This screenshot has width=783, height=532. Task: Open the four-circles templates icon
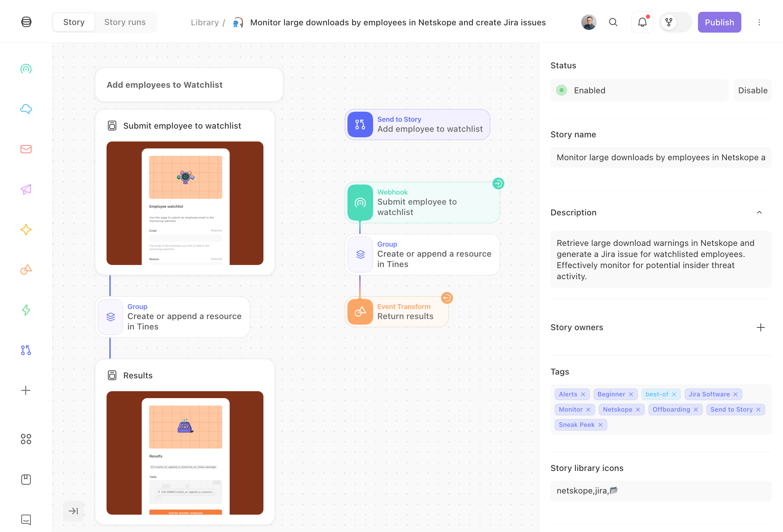(26, 439)
